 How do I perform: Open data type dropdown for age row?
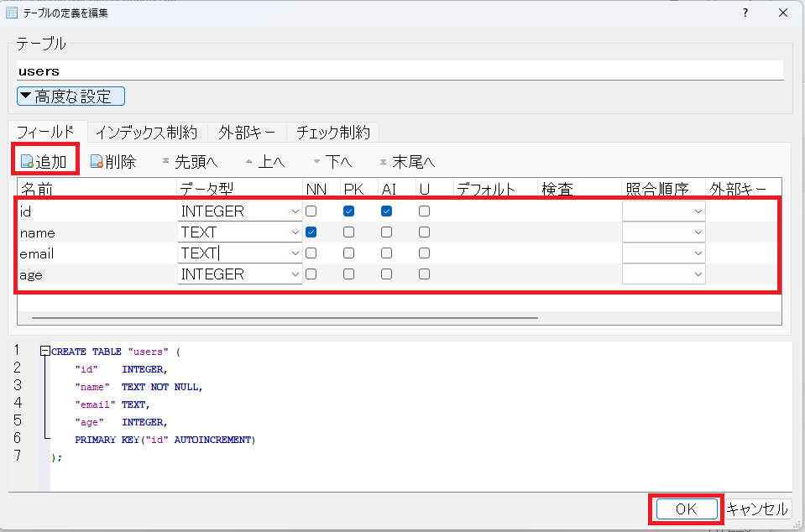coord(295,274)
